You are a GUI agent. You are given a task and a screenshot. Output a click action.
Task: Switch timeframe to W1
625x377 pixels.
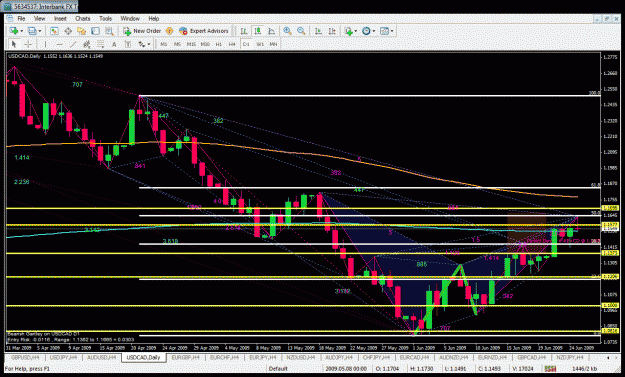(x=260, y=44)
